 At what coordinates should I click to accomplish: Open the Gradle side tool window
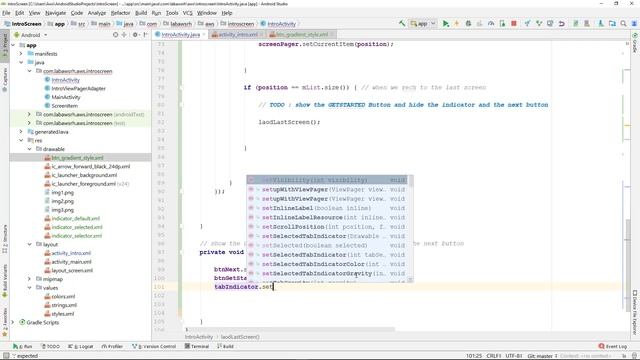(635, 43)
